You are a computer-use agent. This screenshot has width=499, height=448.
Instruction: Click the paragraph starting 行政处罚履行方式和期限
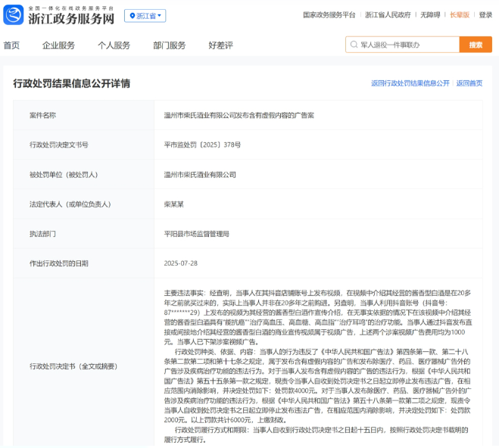(317, 434)
